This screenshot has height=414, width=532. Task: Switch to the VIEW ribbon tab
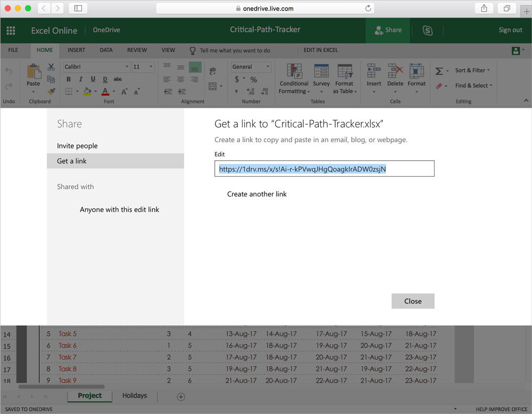point(168,50)
